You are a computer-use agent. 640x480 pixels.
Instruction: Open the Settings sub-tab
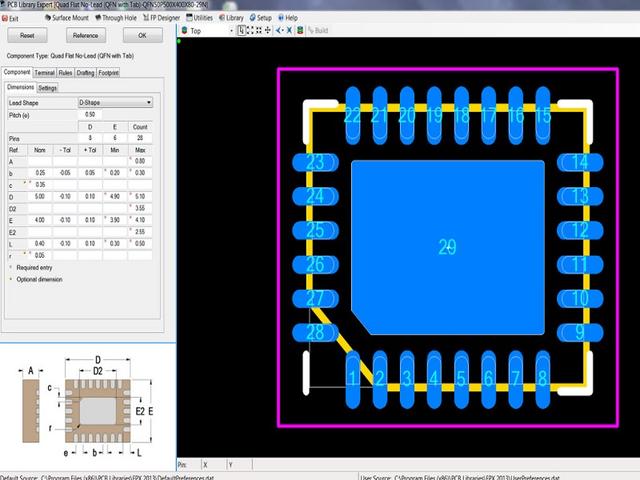tap(47, 88)
